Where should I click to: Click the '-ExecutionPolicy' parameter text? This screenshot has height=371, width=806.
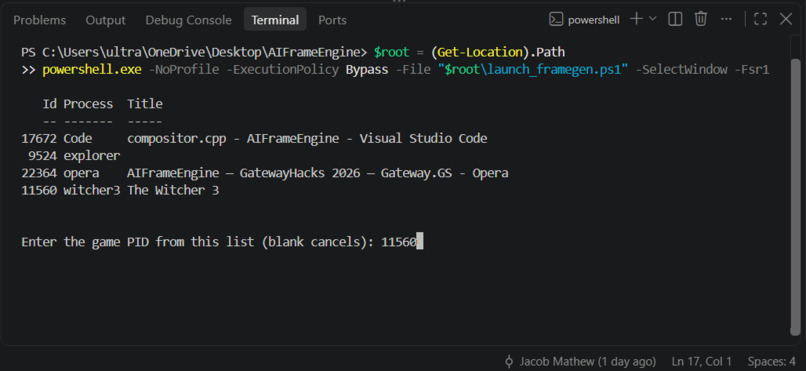283,69
